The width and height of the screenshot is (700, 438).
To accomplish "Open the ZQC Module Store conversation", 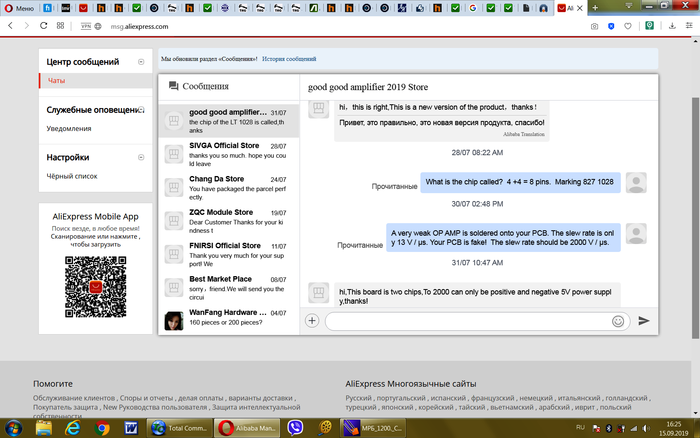I will [x=229, y=221].
